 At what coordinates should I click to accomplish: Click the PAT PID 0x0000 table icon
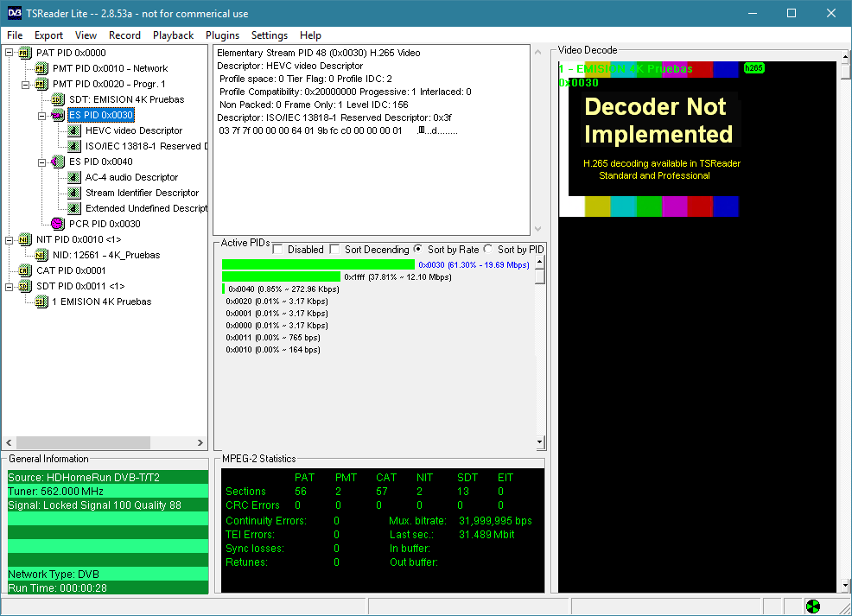click(x=24, y=53)
